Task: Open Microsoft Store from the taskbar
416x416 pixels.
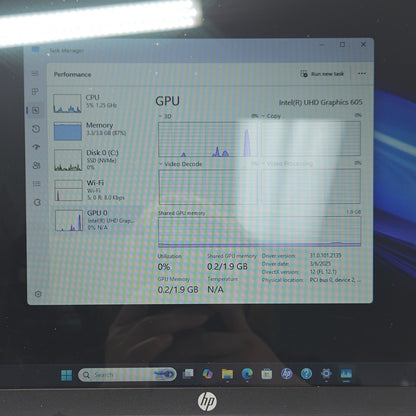Action: (267, 374)
